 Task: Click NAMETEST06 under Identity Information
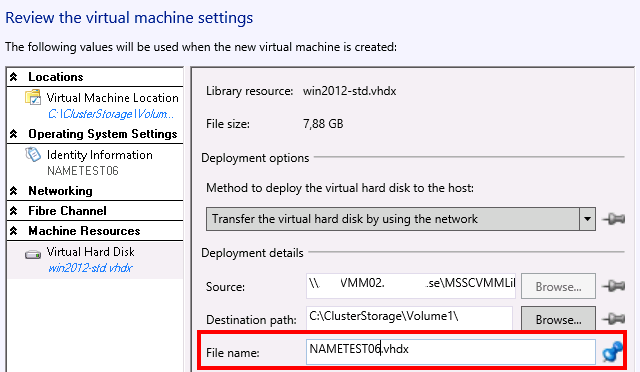coord(83,171)
